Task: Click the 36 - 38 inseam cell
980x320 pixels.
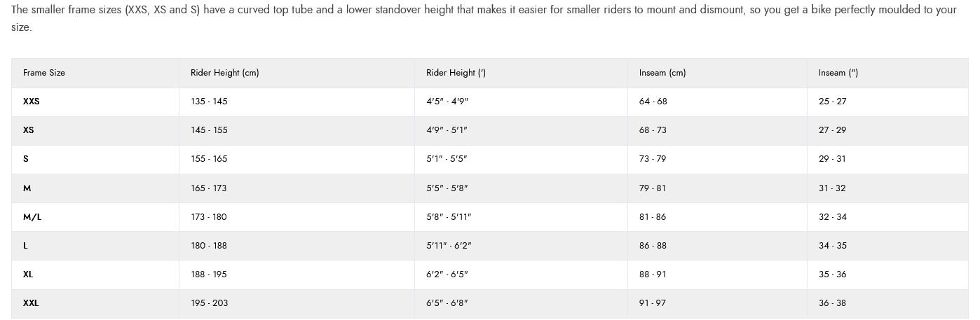Action: click(x=832, y=303)
